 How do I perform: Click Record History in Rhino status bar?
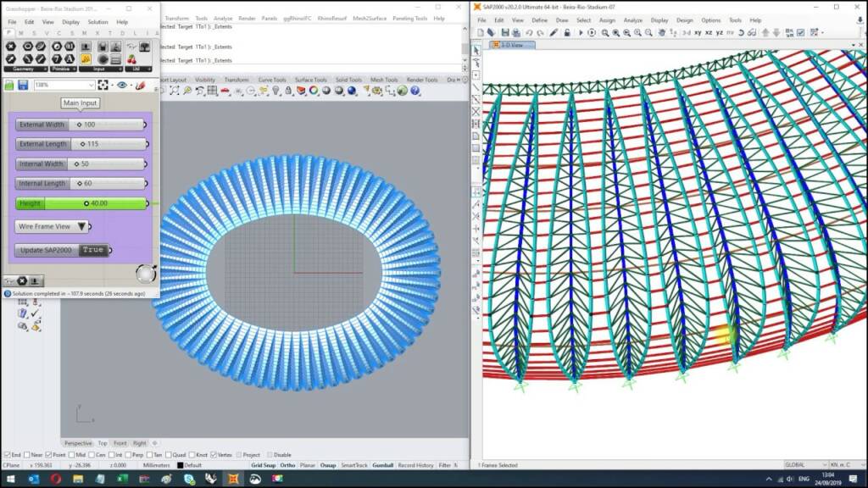click(415, 465)
